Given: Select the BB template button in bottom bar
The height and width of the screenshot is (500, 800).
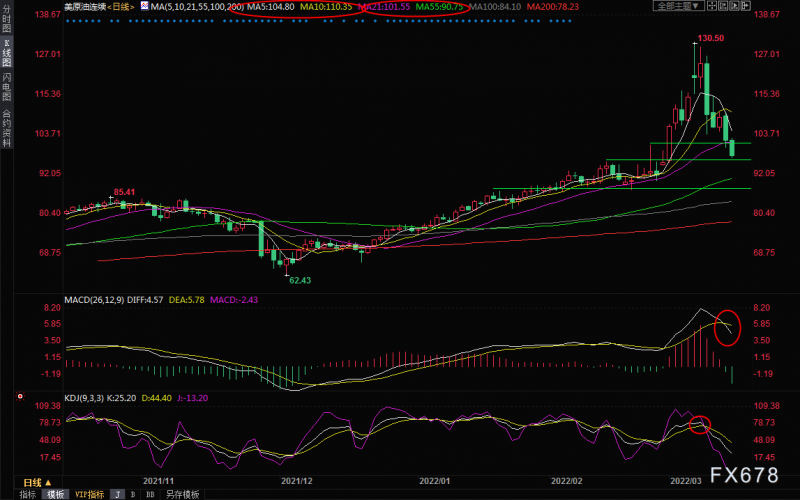Looking at the screenshot, I should (149, 494).
